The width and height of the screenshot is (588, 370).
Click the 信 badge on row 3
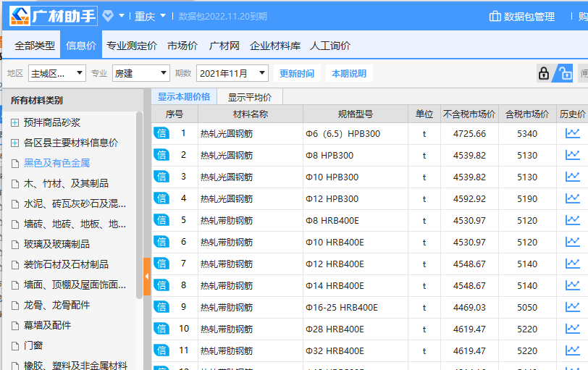[x=161, y=177]
